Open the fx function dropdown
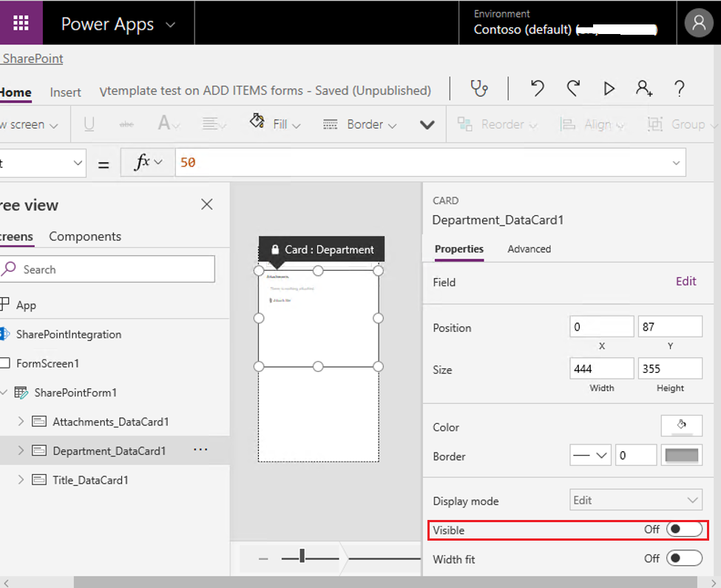721x588 pixels. point(148,162)
